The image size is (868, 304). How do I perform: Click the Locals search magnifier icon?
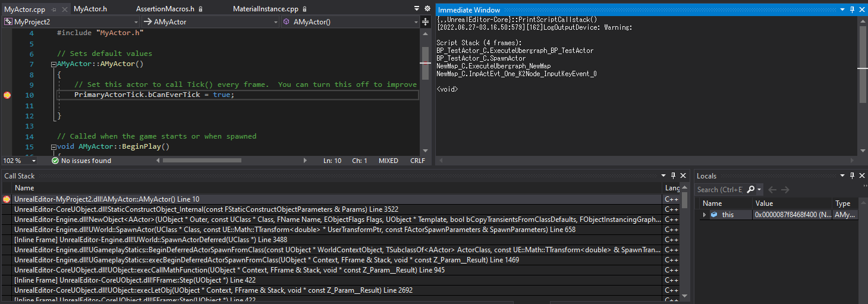750,190
